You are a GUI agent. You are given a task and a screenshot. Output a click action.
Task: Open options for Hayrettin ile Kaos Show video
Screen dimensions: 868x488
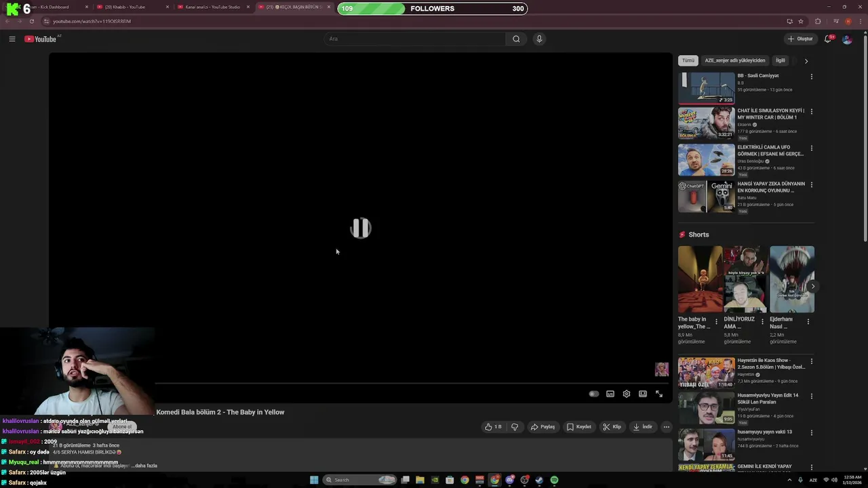click(811, 361)
